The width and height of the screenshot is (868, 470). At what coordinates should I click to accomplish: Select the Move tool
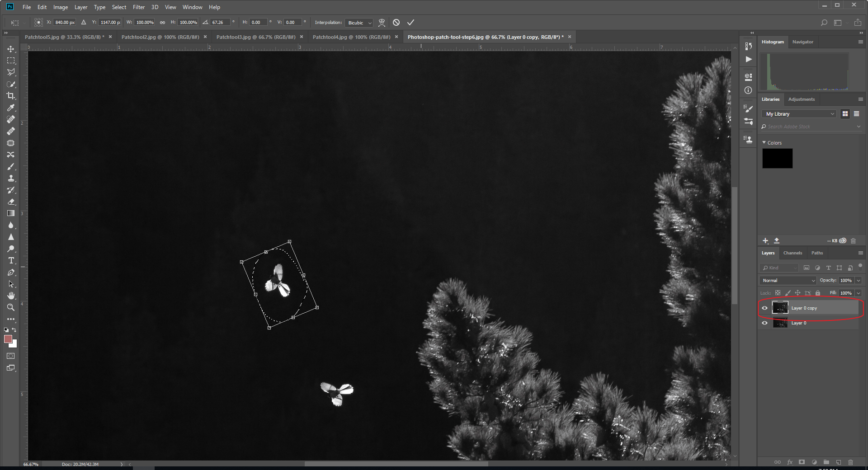(x=11, y=49)
